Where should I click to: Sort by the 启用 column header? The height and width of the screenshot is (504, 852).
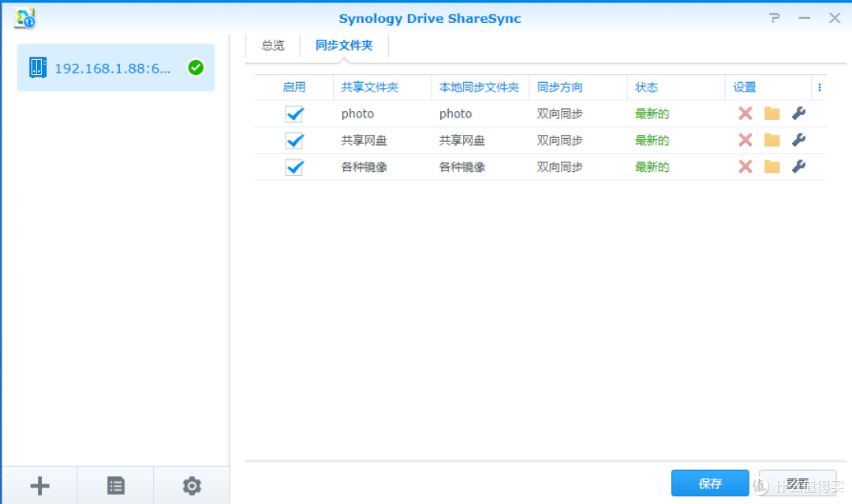[294, 88]
